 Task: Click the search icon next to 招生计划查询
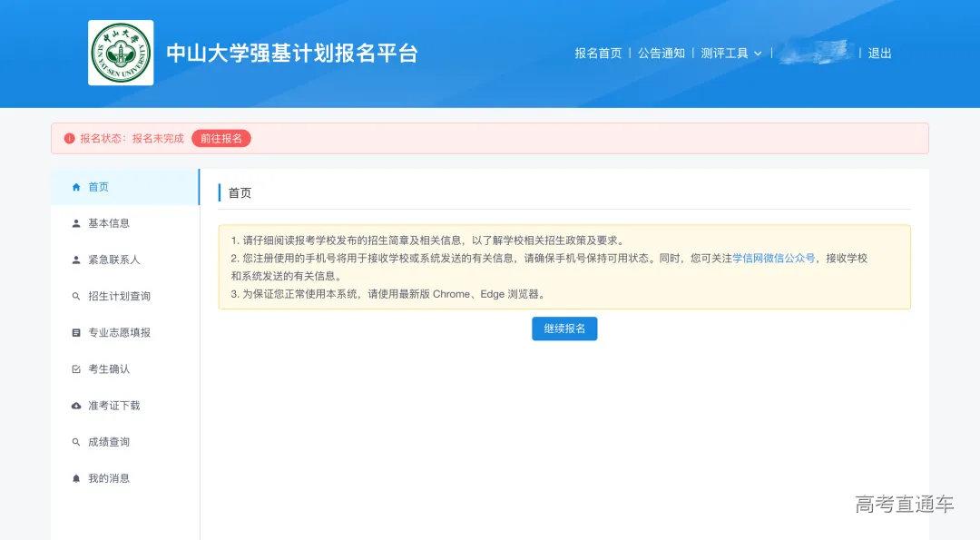[76, 296]
